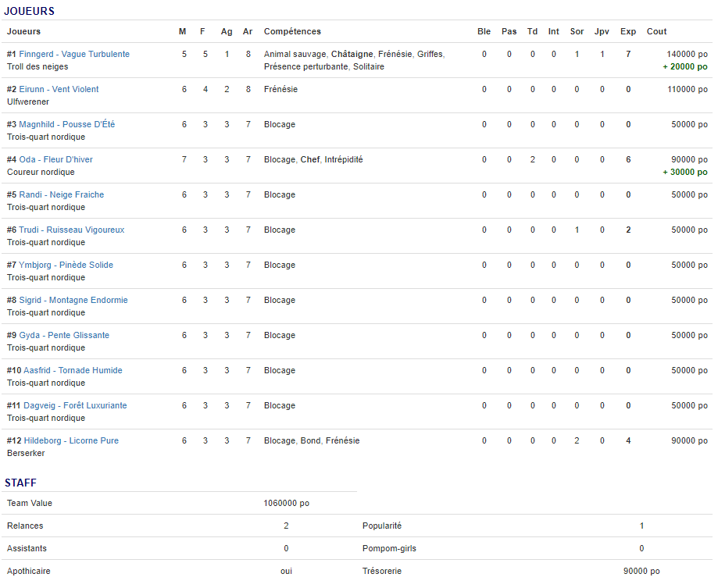Select Gyda - Pente Glissante player link
Image resolution: width=718 pixels, height=588 pixels.
click(64, 336)
